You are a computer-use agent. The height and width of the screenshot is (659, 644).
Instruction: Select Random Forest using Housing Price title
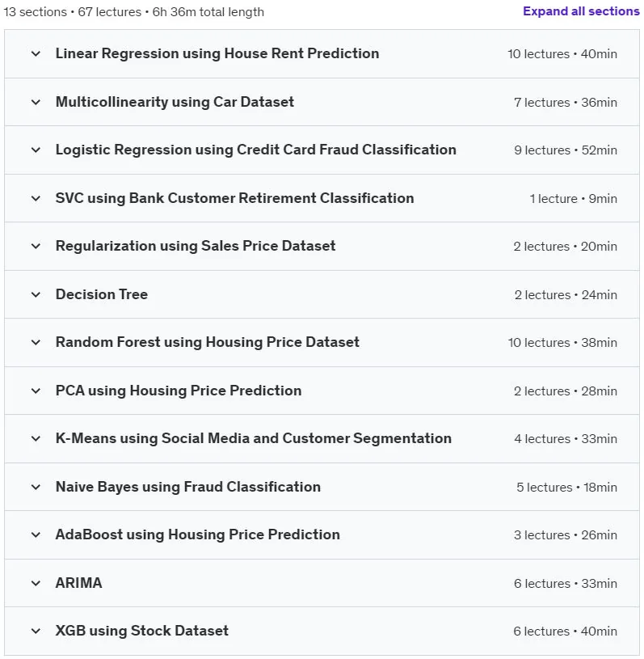pos(208,342)
